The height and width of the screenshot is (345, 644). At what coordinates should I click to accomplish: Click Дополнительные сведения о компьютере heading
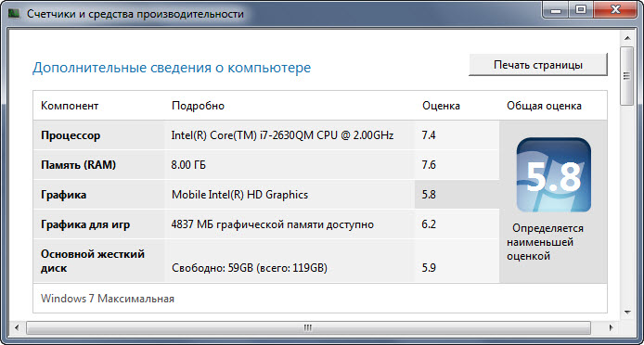pos(172,68)
